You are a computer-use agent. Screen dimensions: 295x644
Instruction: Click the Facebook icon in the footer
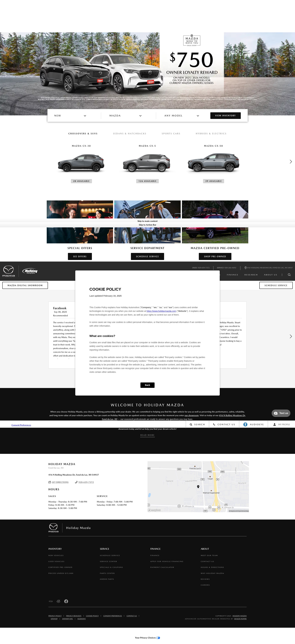pos(66,601)
